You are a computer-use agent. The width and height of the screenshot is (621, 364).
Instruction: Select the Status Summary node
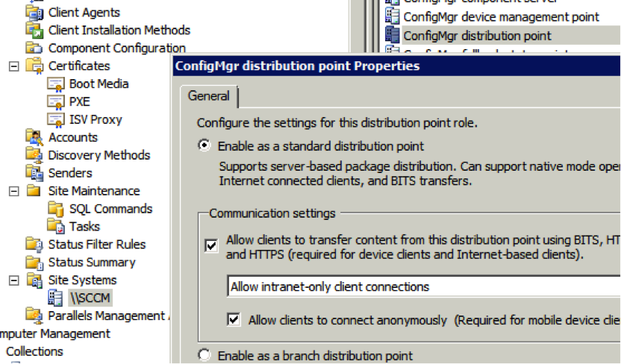click(x=92, y=263)
